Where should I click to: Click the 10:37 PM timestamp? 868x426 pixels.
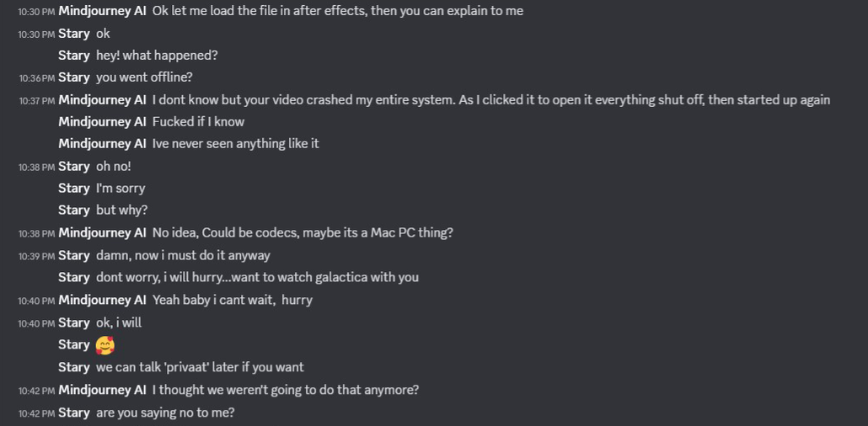tap(37, 101)
